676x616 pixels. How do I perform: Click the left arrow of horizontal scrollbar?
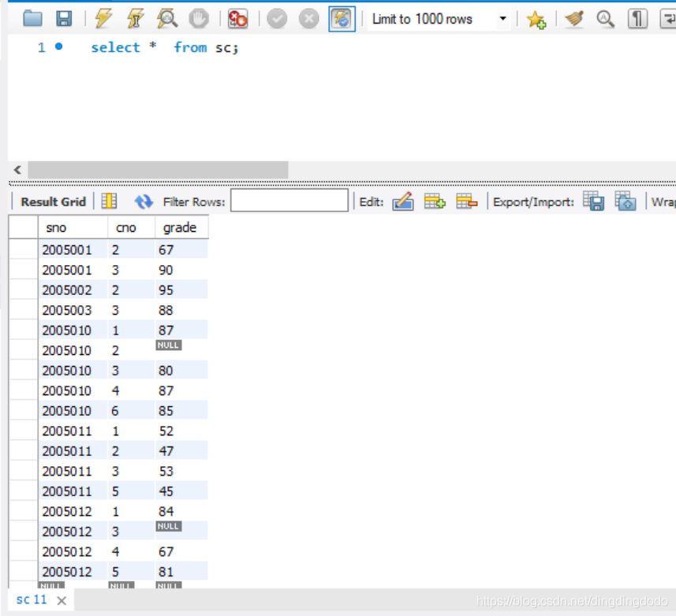(17, 170)
